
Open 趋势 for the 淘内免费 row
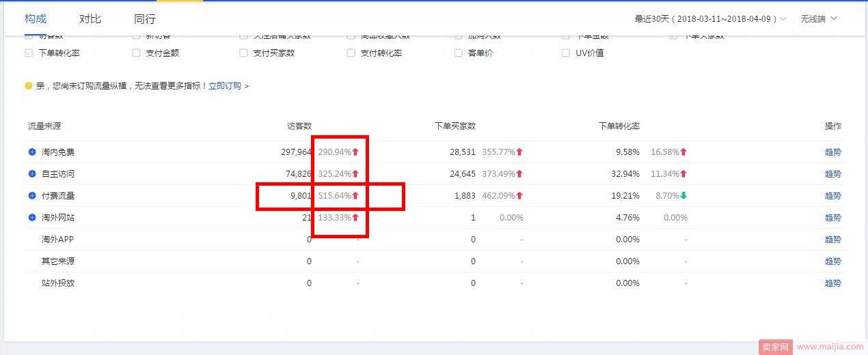click(x=832, y=152)
